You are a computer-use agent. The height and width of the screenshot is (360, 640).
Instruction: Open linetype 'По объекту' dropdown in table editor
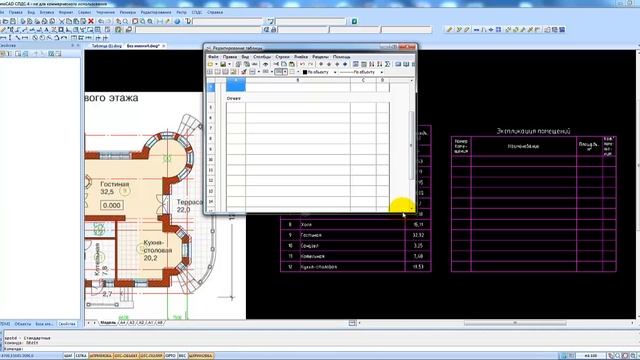382,72
